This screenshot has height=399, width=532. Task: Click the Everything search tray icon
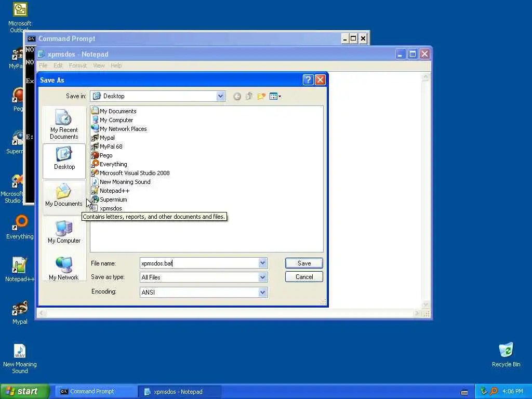point(494,392)
